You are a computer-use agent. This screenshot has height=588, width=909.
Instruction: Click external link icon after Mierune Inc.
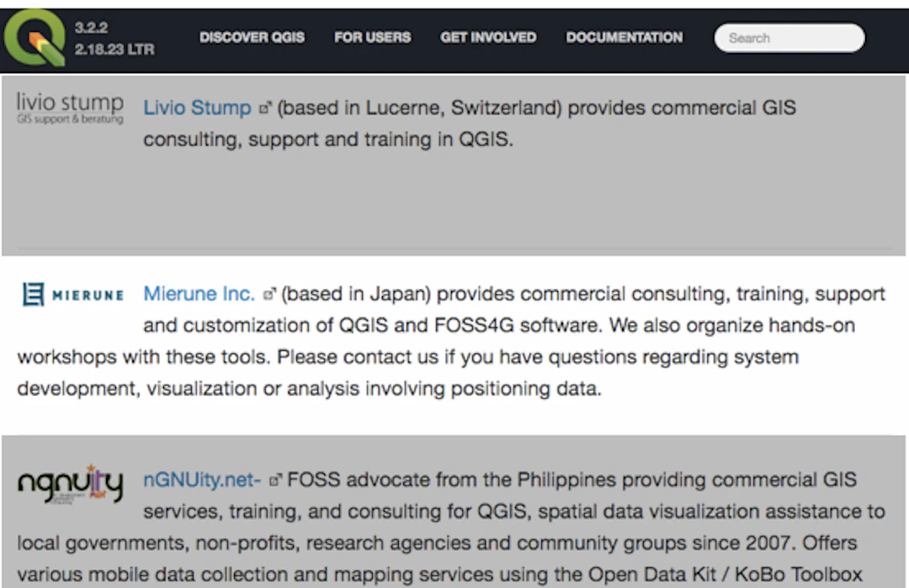269,294
